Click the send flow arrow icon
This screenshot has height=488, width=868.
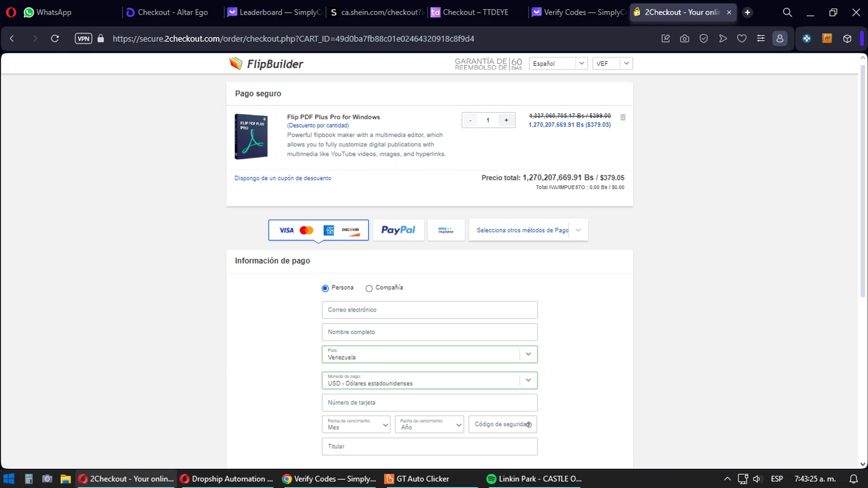click(x=723, y=39)
